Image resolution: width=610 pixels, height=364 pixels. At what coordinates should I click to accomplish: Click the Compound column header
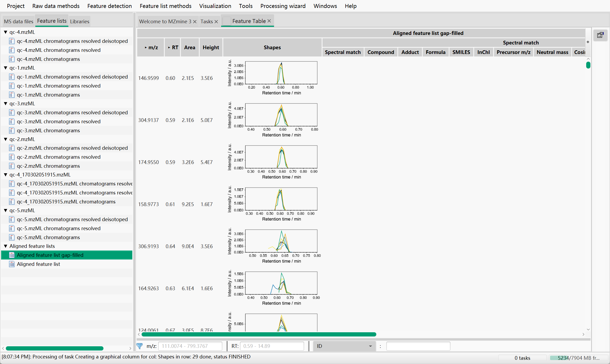point(381,52)
